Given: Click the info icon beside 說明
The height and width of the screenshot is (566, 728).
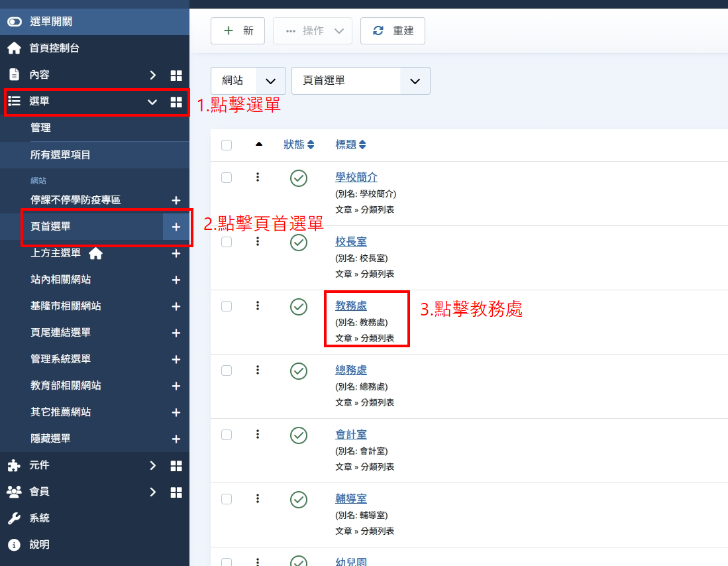Looking at the screenshot, I should tap(15, 544).
